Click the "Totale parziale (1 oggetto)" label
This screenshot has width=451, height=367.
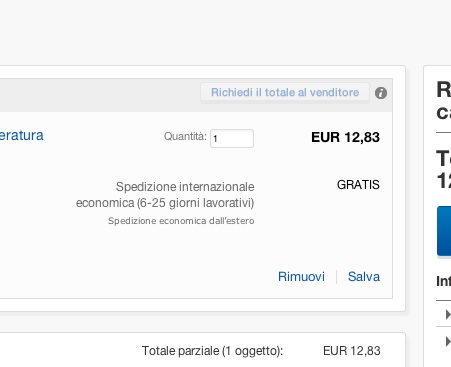(212, 351)
